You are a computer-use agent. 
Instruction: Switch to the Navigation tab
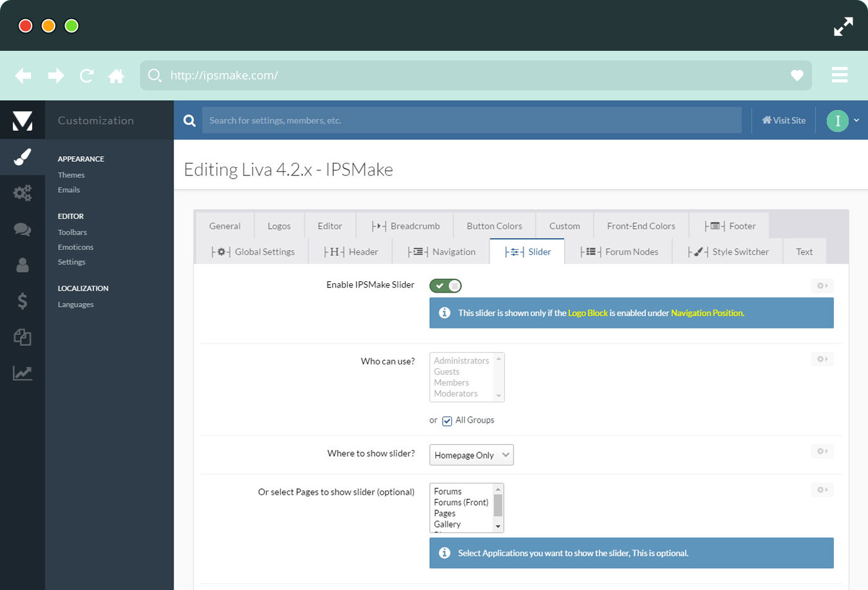[x=441, y=252]
